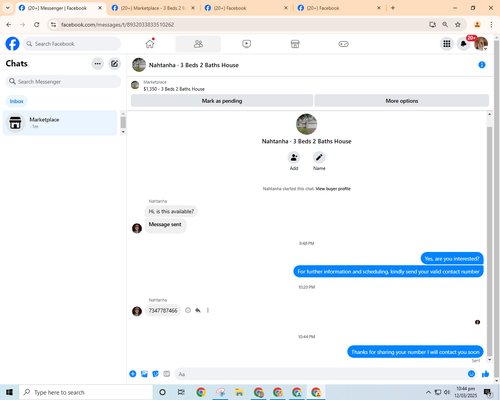Viewport: 500px width, 400px height.
Task: Select the Inbox filter
Action: tap(17, 101)
